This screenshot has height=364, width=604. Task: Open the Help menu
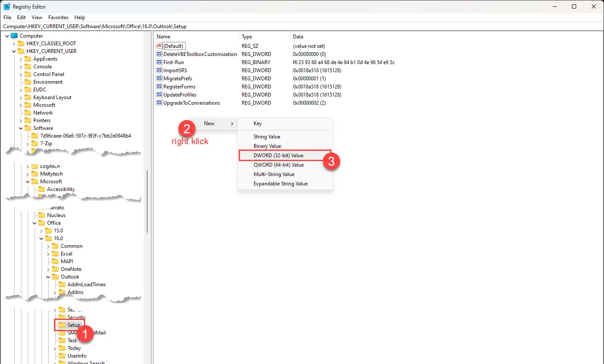pyautogui.click(x=80, y=18)
